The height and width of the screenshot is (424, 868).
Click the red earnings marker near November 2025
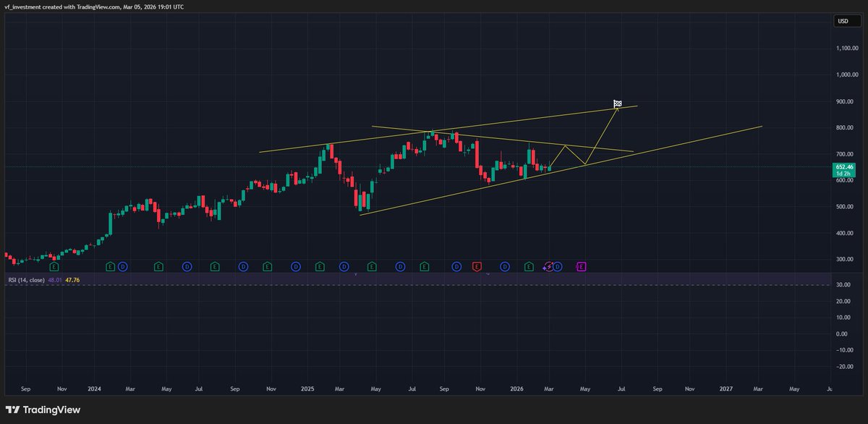click(x=477, y=266)
